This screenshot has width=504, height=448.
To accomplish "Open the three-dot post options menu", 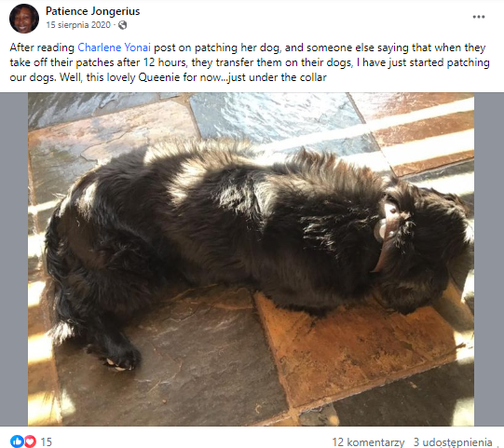I will 478,17.
